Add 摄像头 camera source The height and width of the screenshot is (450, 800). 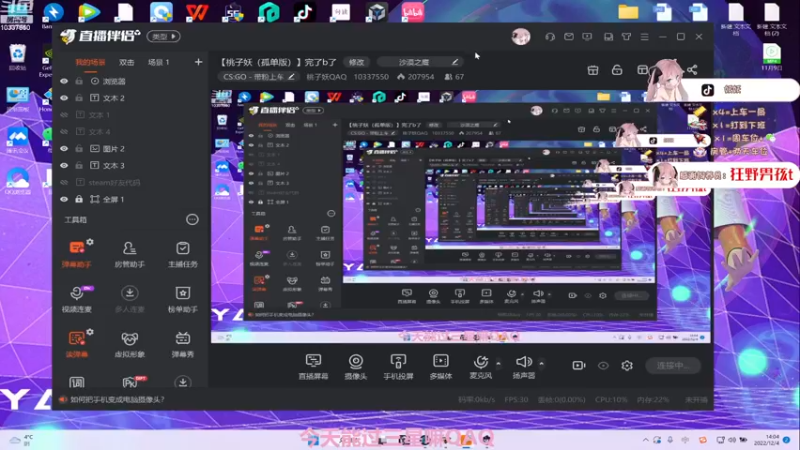point(356,366)
